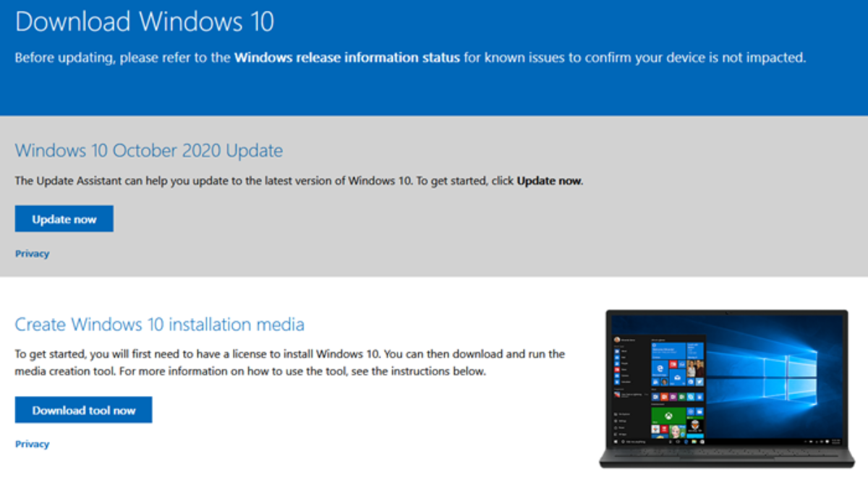Open the Privacy link below Download tool now
This screenshot has width=868, height=488.
point(32,443)
